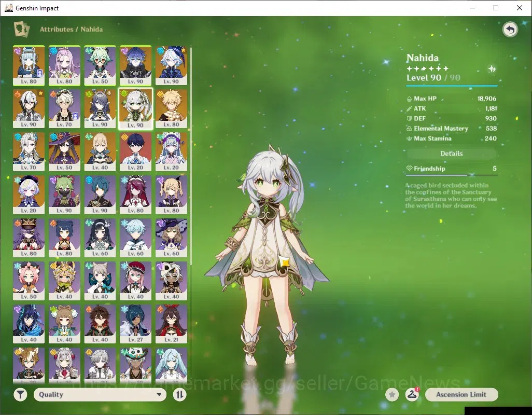Screen dimensions: 532x415
Task: Select the antlered Dendro character Lv. 90
Action: [100, 108]
